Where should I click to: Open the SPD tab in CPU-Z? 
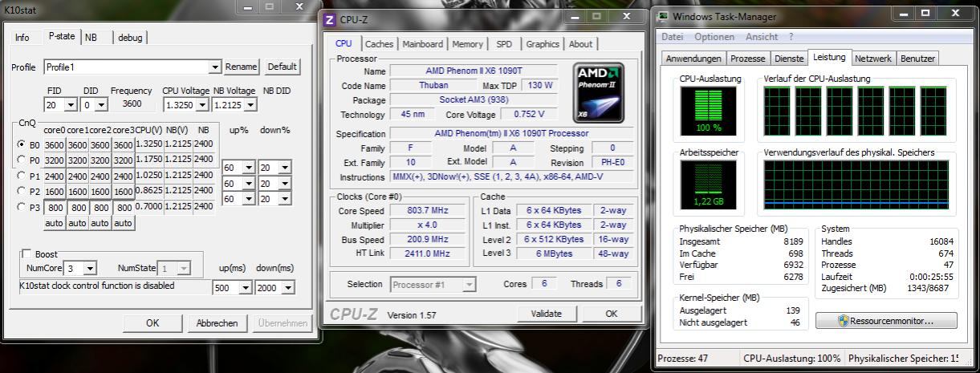[503, 45]
